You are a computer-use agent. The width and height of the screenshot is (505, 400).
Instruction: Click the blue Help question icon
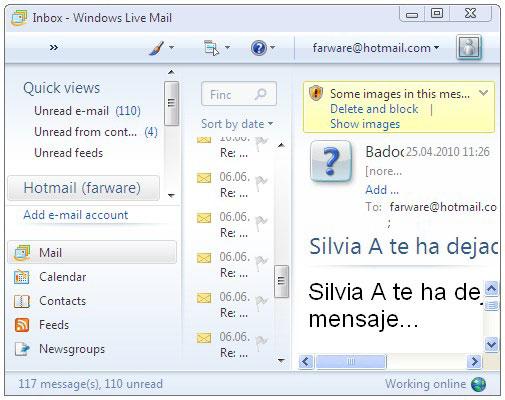coord(259,48)
